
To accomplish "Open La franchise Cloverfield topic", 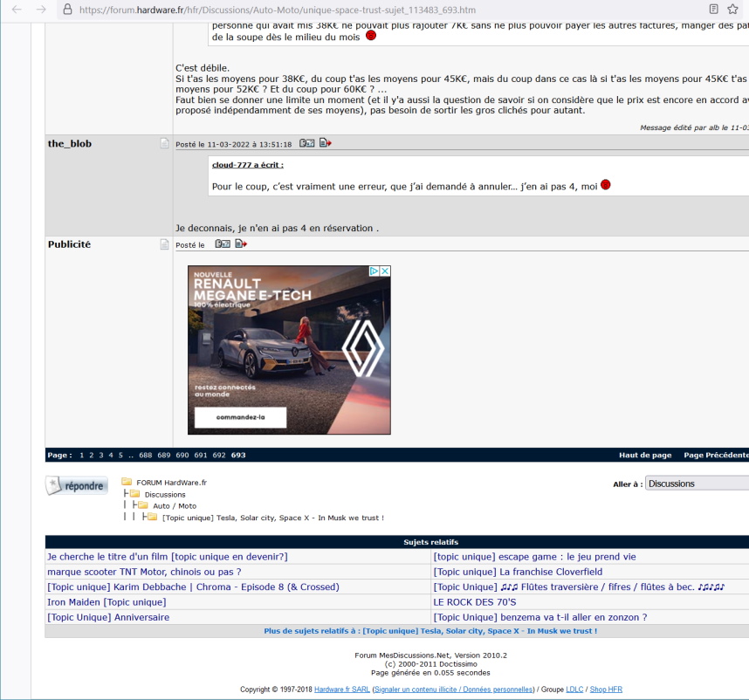I will [x=518, y=572].
